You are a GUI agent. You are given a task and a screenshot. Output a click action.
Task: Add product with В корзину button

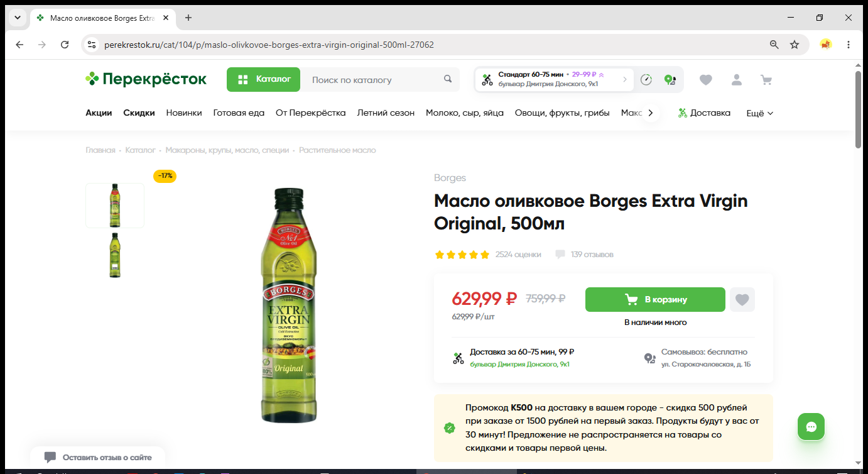pyautogui.click(x=655, y=300)
